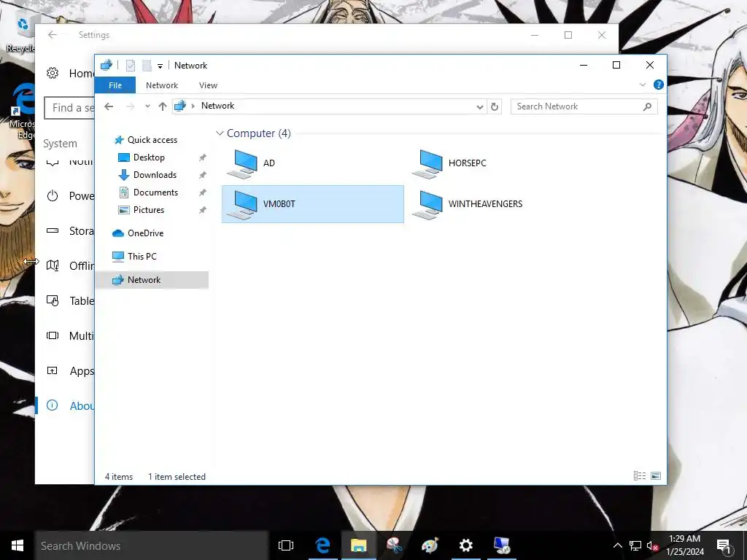Click the search magnifier icon
This screenshot has height=560, width=747.
tap(647, 106)
